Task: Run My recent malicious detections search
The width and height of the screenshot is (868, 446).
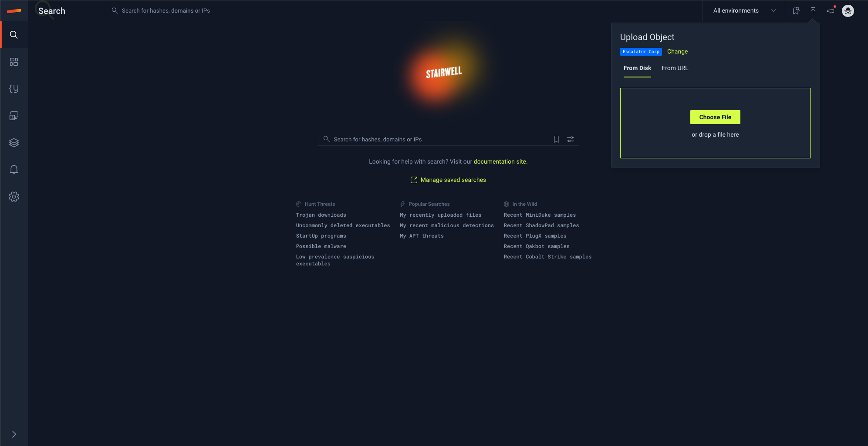Action: tap(447, 225)
